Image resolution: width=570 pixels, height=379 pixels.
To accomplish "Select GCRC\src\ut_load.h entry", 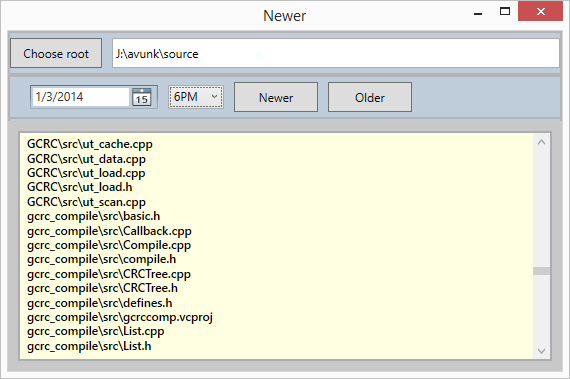I will coord(80,187).
